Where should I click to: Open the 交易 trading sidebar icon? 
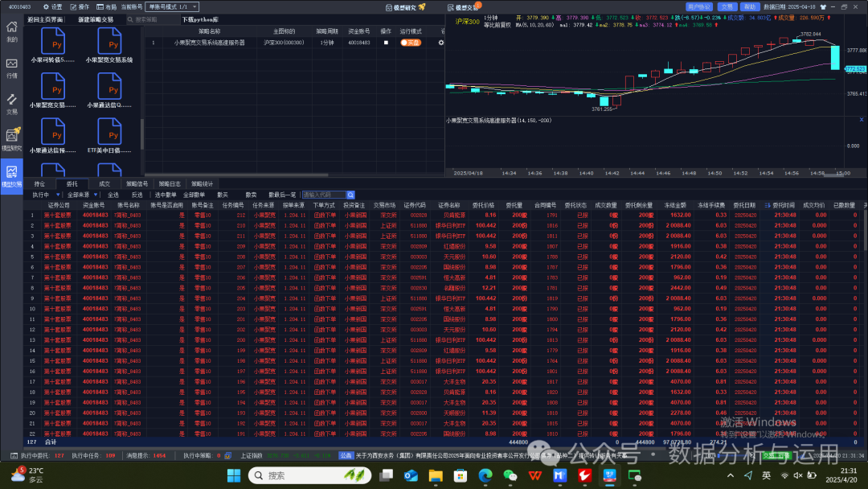click(x=11, y=104)
